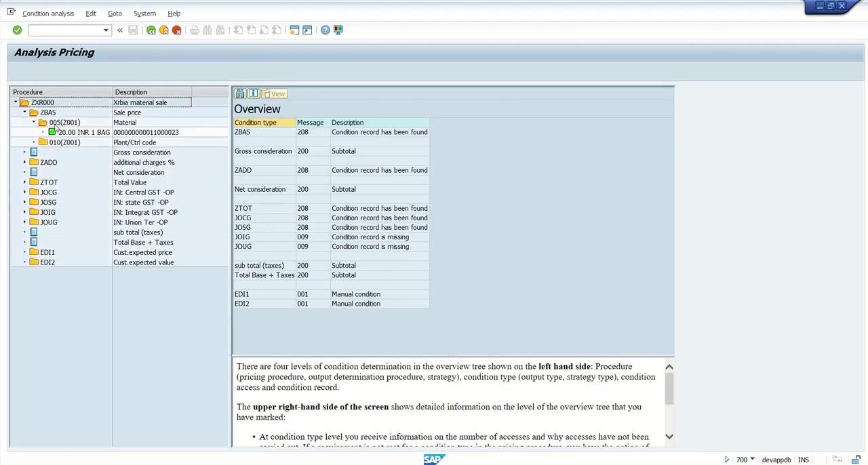
Task: Click the green condition record icon 20.00 INR
Action: tap(52, 132)
